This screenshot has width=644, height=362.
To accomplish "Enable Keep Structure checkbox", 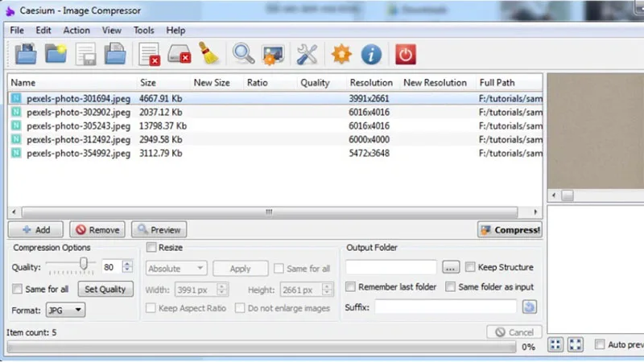I will (470, 267).
